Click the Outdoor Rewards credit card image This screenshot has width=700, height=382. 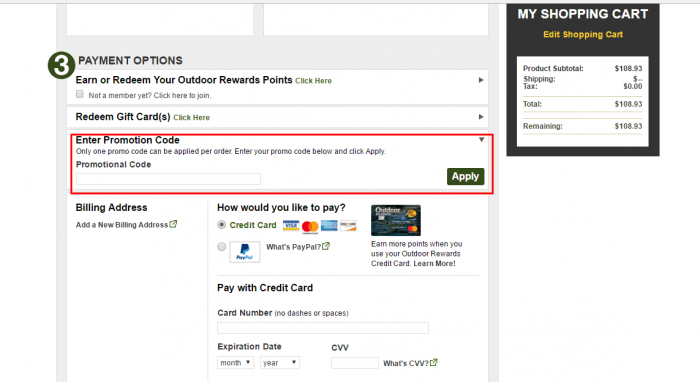pos(396,220)
